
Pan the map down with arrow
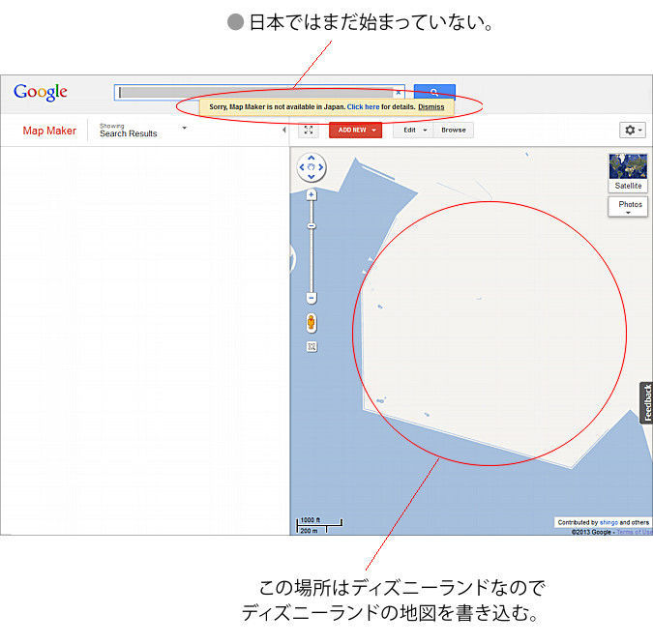pos(312,177)
